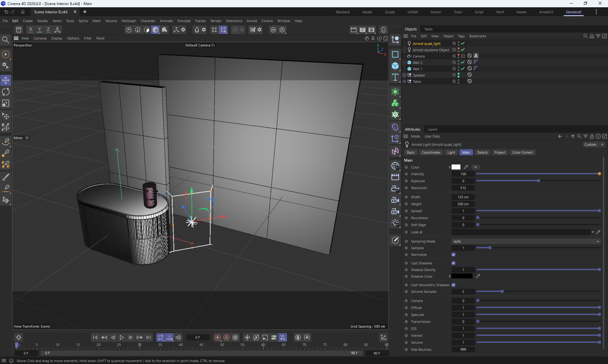Open the Custom mode dropdown
Screen dimensions: 608x364
pos(593,145)
